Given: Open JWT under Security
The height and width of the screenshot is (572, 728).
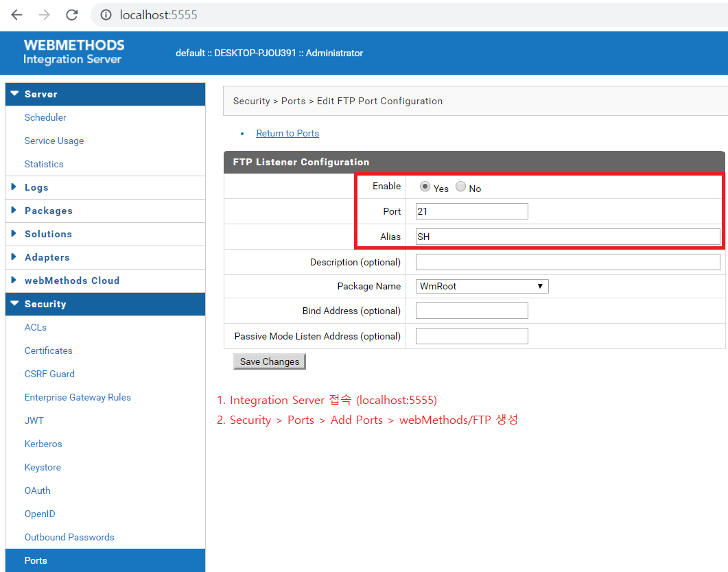Looking at the screenshot, I should pos(34,420).
